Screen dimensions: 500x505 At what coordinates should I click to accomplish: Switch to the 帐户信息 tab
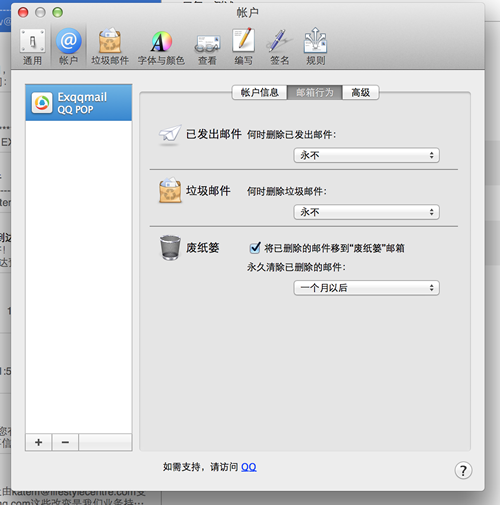point(259,92)
